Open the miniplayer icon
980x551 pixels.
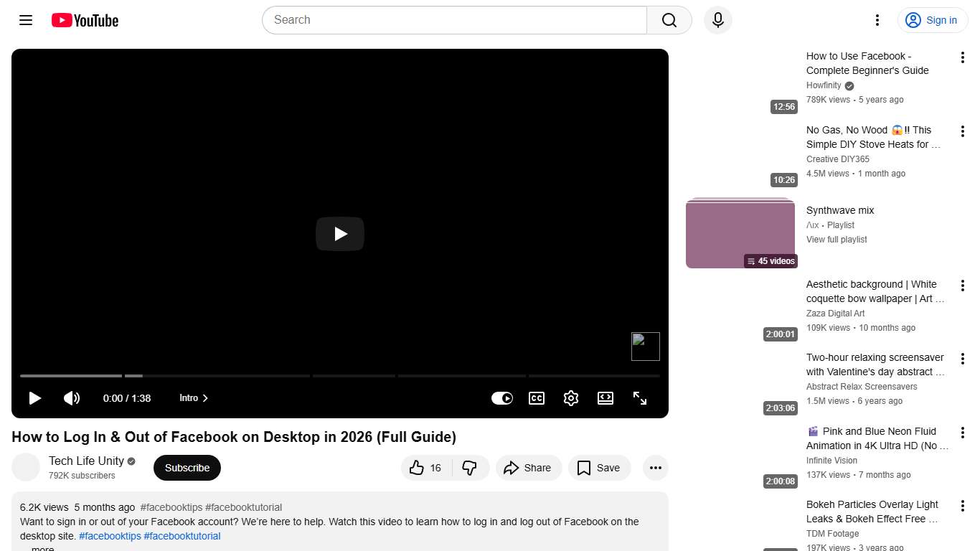[x=605, y=397]
